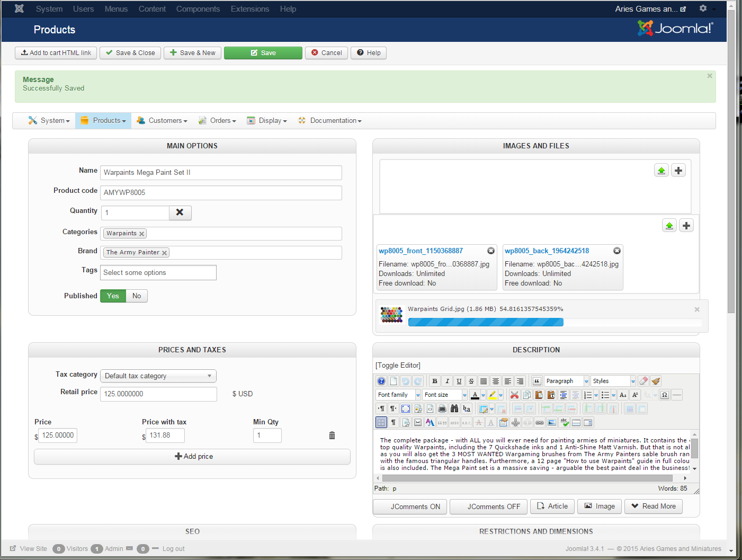Click the Add price button
This screenshot has width=742, height=560.
point(192,457)
